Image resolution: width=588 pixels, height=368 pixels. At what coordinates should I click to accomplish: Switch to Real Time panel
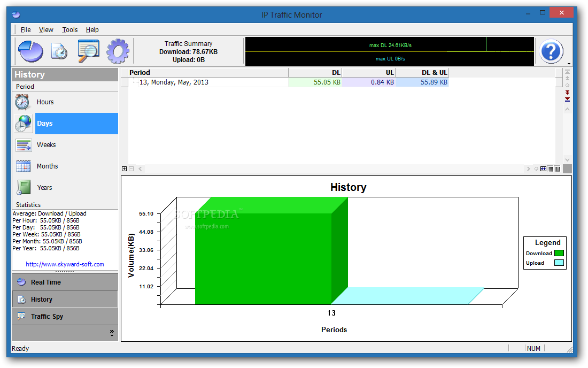(x=65, y=282)
